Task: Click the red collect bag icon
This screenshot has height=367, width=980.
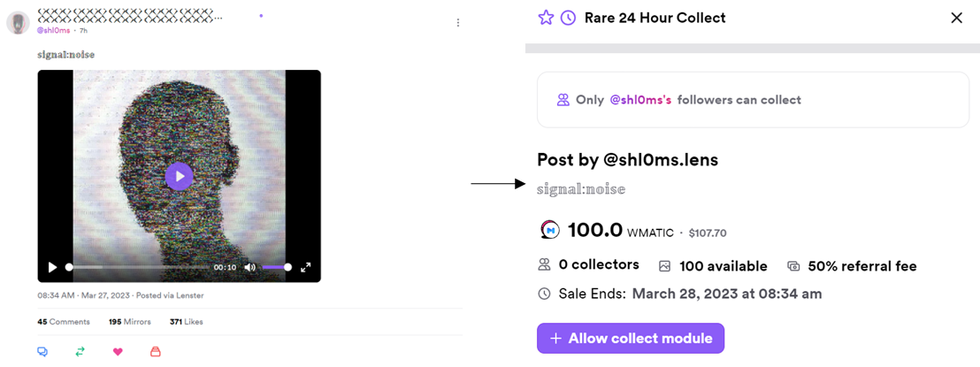Action: [156, 351]
